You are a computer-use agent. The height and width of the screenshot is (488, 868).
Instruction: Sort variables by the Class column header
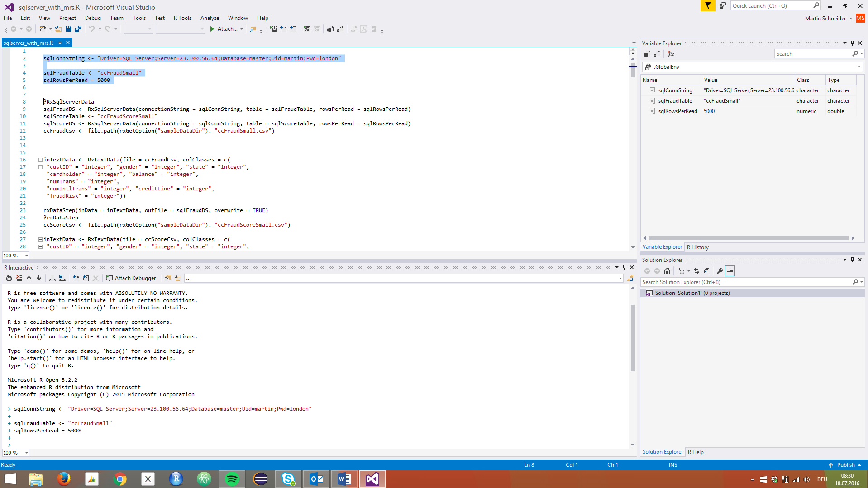810,80
